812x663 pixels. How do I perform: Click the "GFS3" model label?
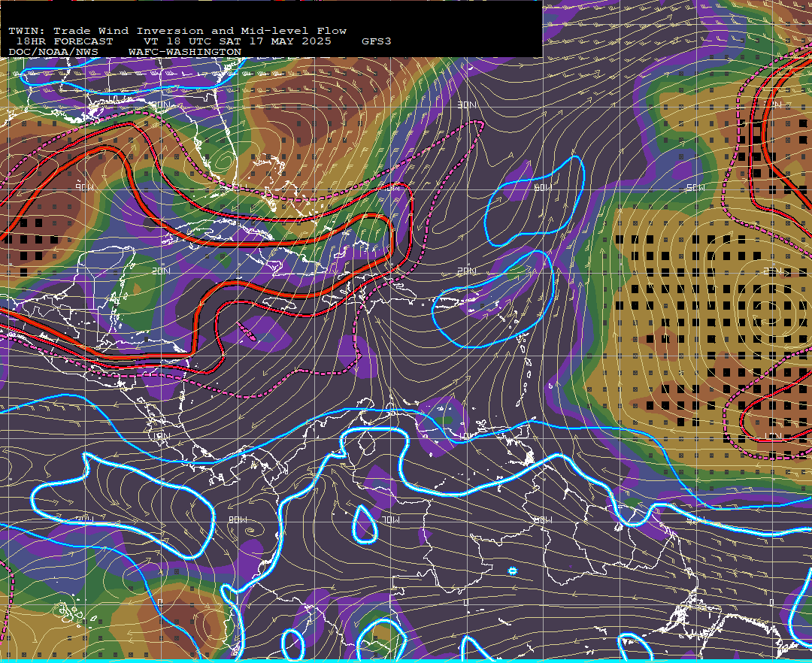[x=377, y=41]
